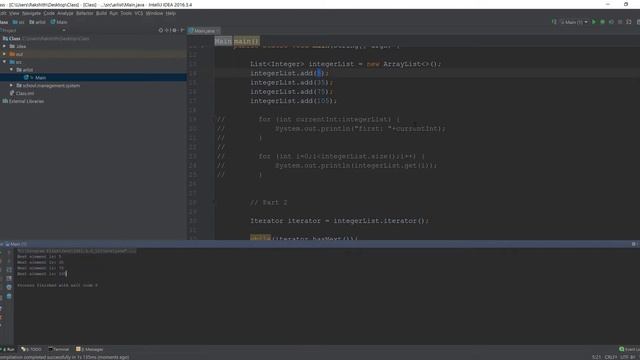
Task: Click the collapse-all icon in Project panel
Action: [167, 30]
